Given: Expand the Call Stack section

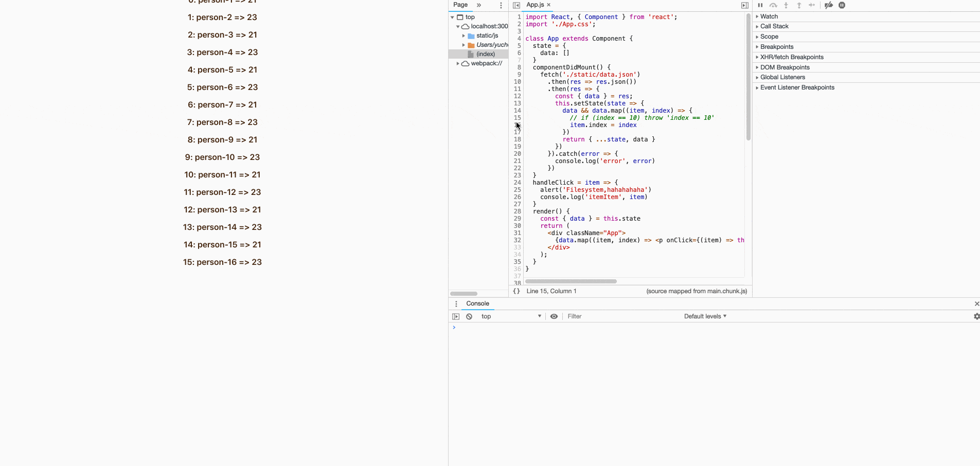Looking at the screenshot, I should click(x=774, y=26).
